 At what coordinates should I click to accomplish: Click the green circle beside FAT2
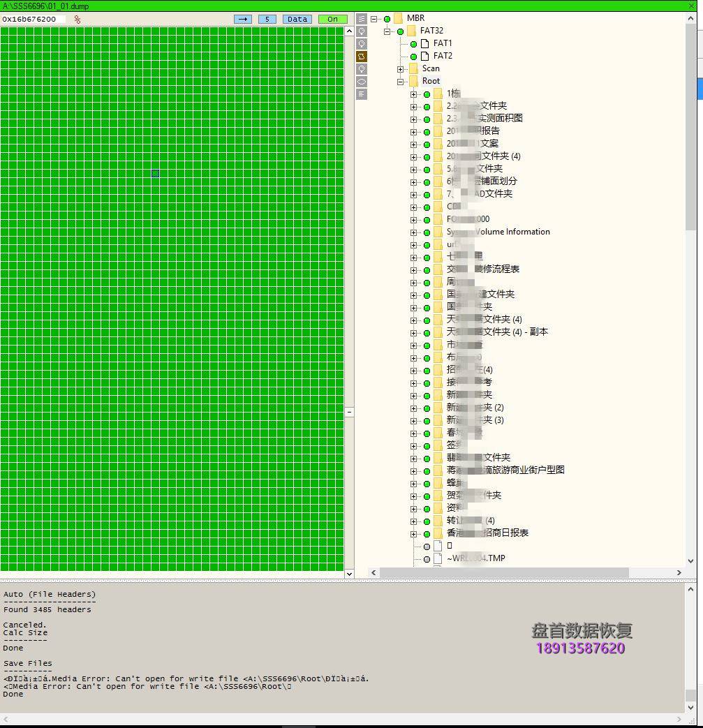(413, 57)
